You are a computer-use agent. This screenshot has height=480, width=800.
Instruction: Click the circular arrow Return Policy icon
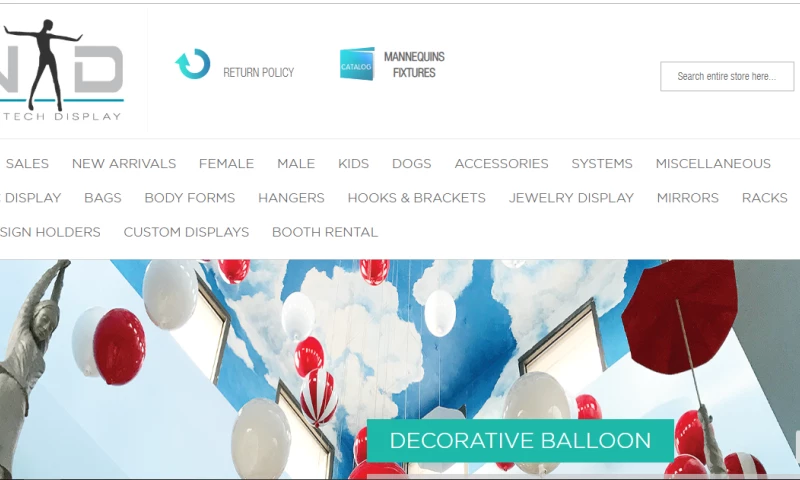(x=193, y=64)
